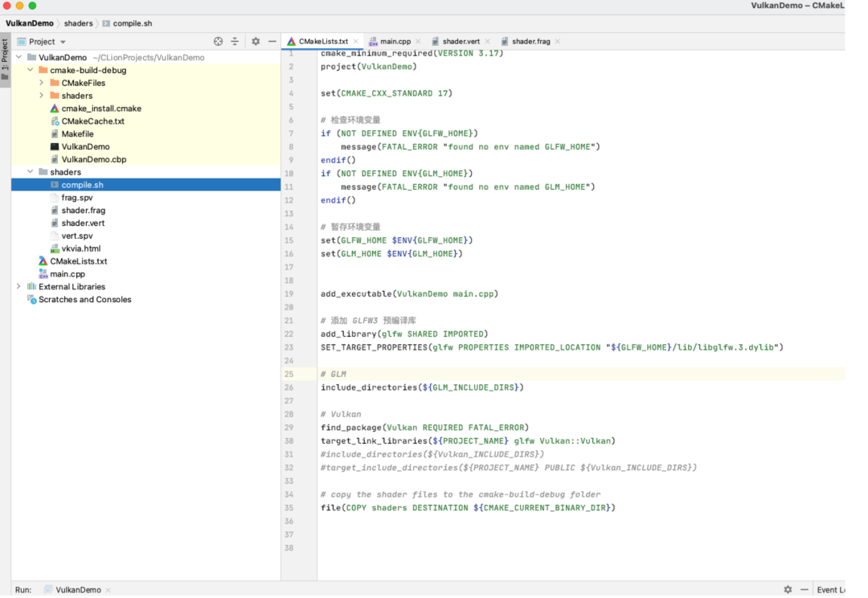
Task: Switch to main.cpp editor tab
Action: coord(395,42)
